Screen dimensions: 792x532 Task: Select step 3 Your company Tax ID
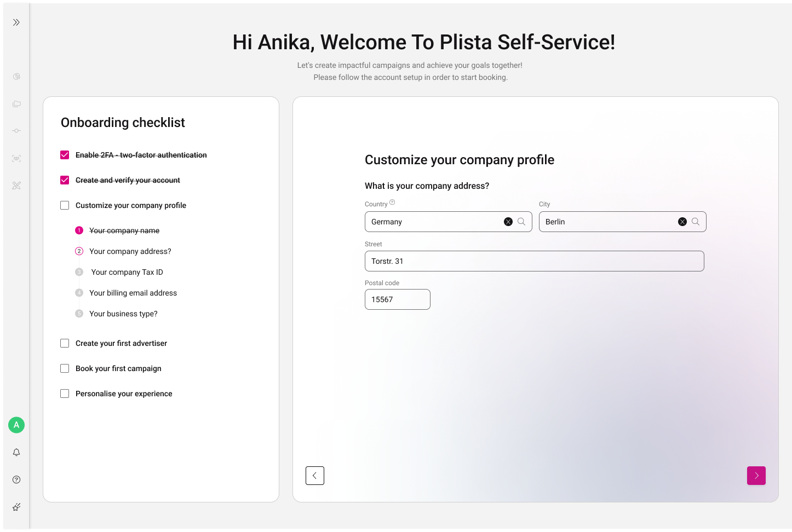click(x=119, y=272)
